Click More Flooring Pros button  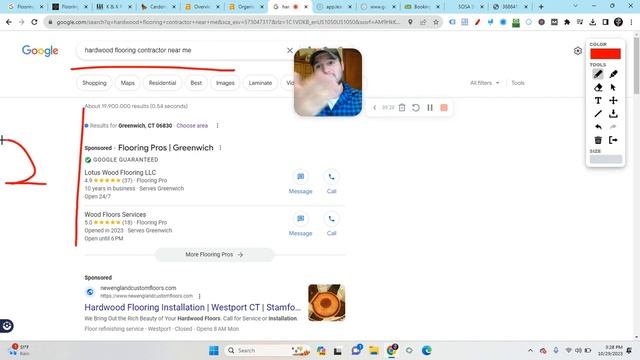click(214, 254)
